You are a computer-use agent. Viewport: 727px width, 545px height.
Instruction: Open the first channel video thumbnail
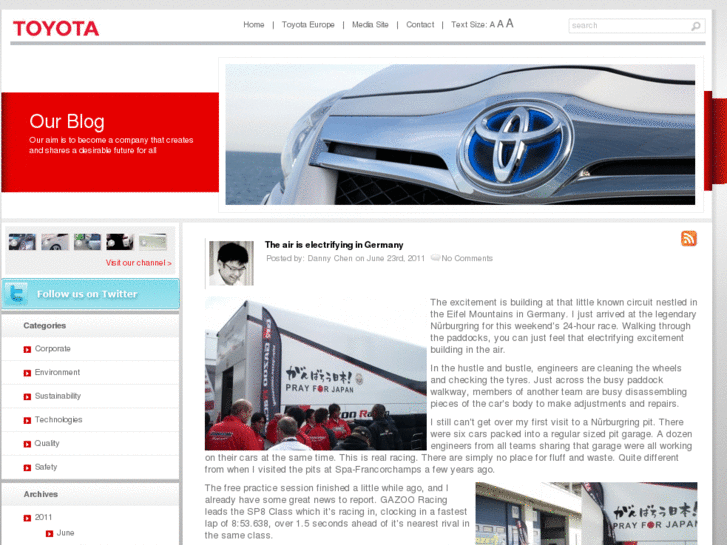[22, 242]
